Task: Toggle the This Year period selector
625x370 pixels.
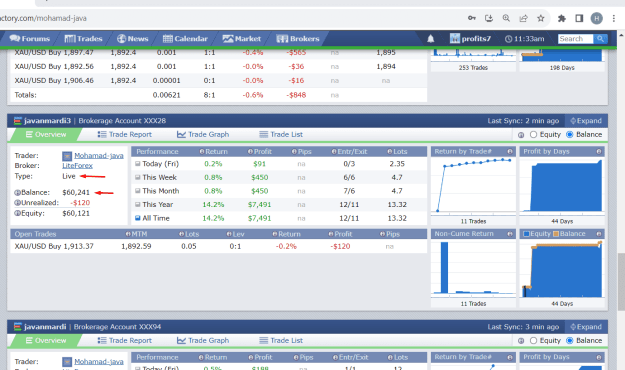Action: 138,204
